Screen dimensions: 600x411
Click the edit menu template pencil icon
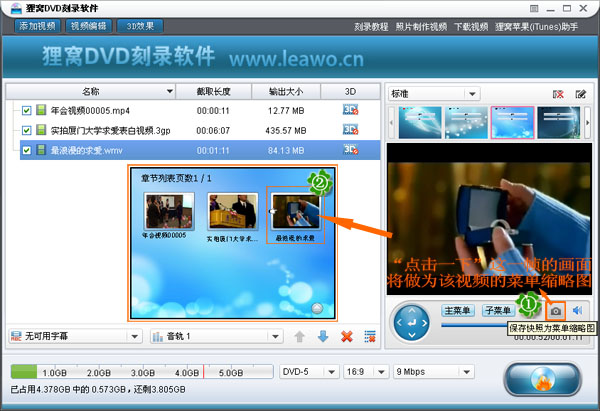pos(580,94)
